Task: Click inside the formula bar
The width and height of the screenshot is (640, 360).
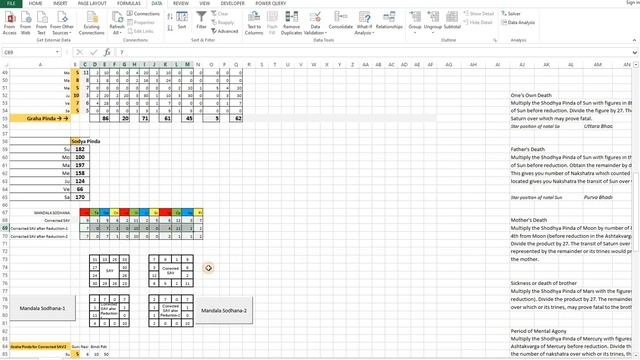Action: click(x=373, y=52)
